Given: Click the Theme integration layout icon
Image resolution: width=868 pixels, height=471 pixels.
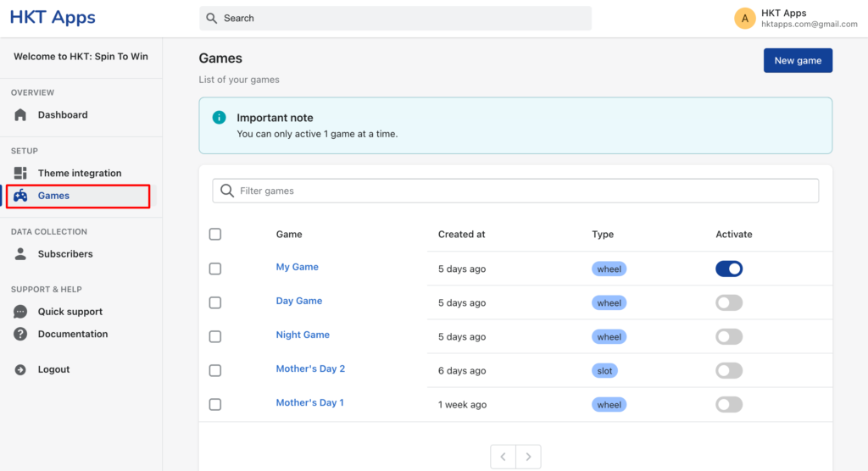Looking at the screenshot, I should tap(20, 173).
